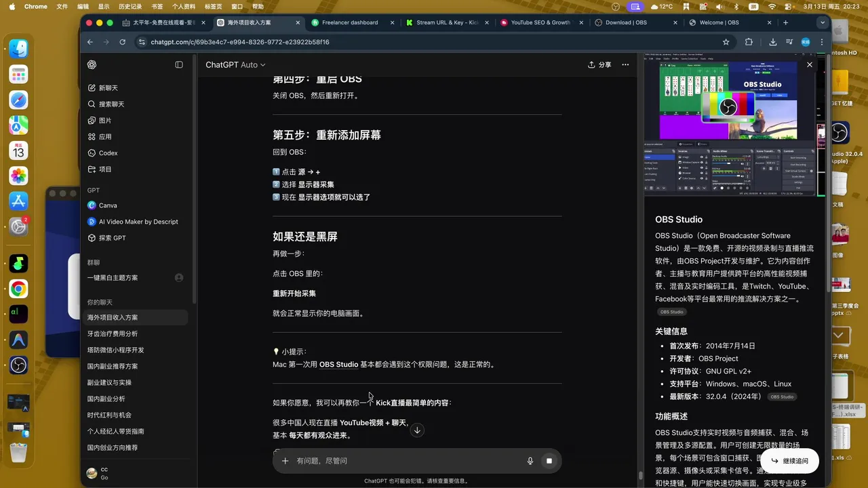Image resolution: width=868 pixels, height=488 pixels.
Task: Open a new browser tab with plus
Action: point(785,22)
